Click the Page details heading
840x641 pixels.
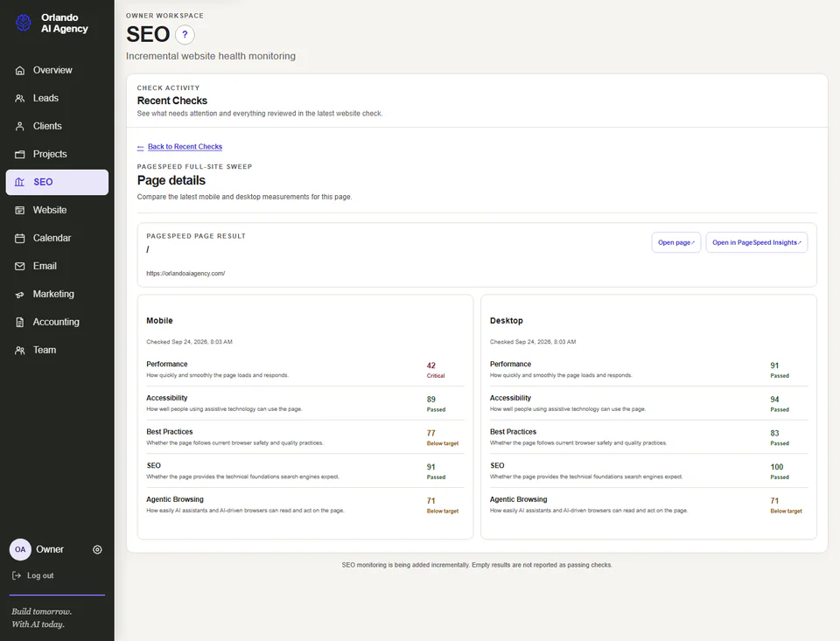click(171, 180)
